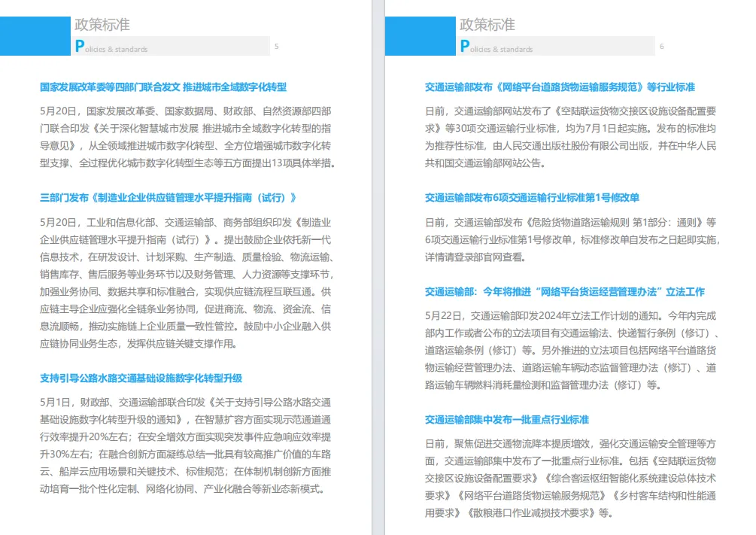The image size is (756, 535).
Task: Click the 政策标准 title on page 5
Action: coord(102,25)
